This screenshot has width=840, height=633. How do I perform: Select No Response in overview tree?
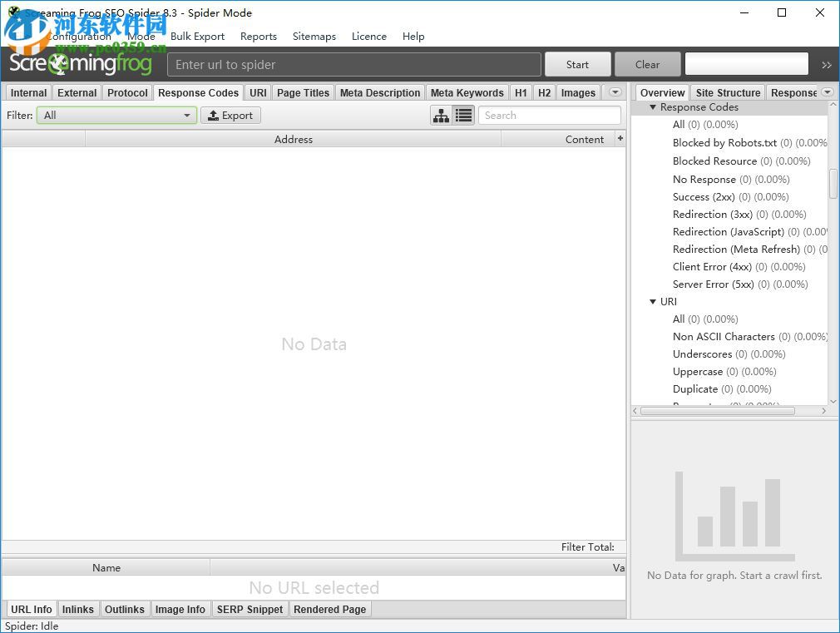731,179
